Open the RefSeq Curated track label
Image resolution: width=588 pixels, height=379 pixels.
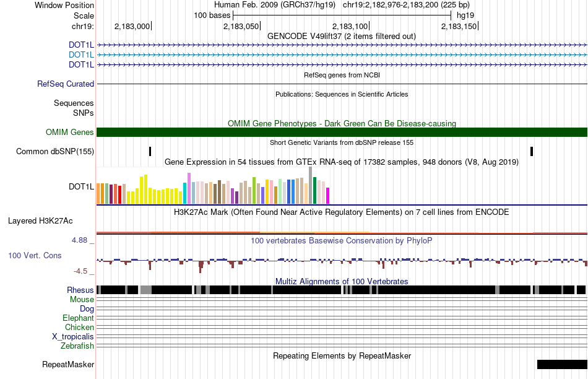click(x=65, y=84)
